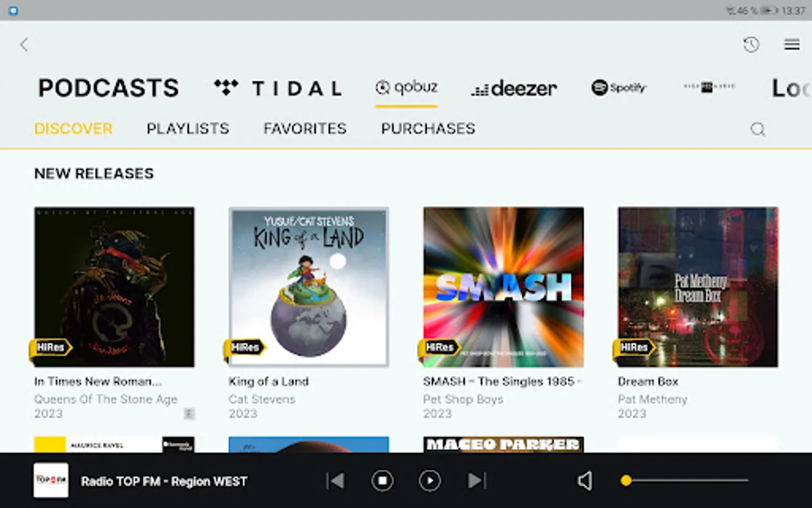The image size is (812, 508).
Task: Stop playback with the stop button
Action: pos(382,481)
